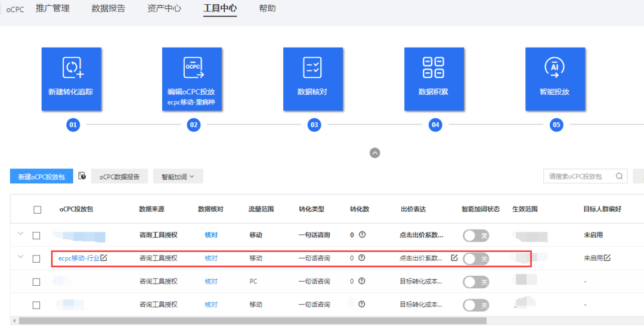Click search magnifier in oCPC search box
The height and width of the screenshot is (330, 644).
(619, 176)
